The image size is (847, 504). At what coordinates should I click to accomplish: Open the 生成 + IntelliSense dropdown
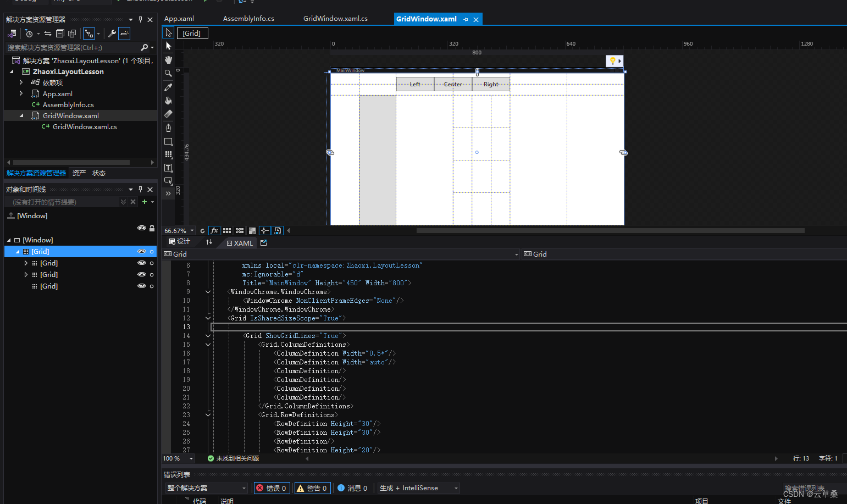click(419, 488)
